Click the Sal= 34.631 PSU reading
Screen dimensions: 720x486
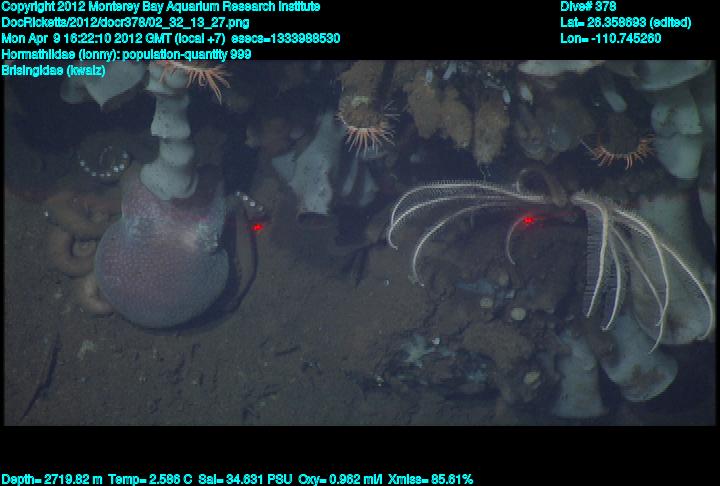[245, 480]
